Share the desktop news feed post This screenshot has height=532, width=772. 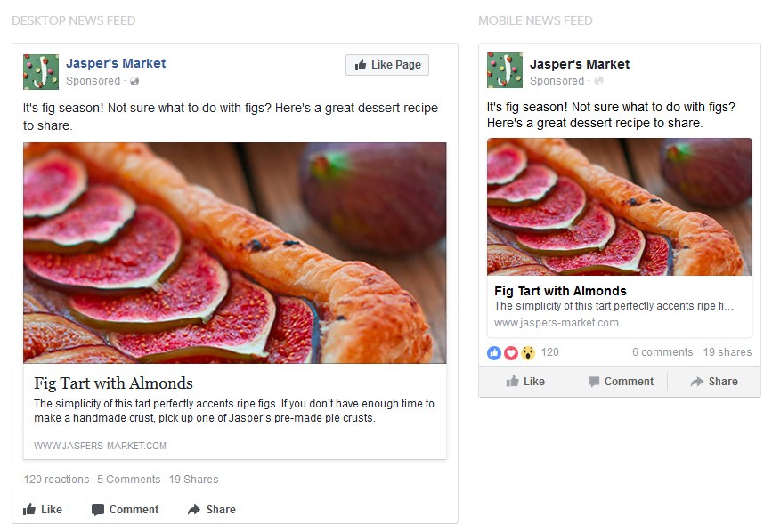point(212,510)
